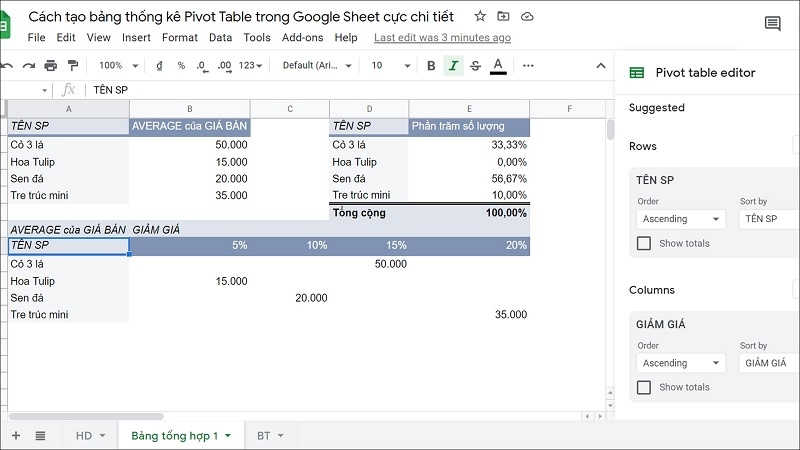The height and width of the screenshot is (450, 800).
Task: Change TÊN SP order from Ascending
Action: point(681,219)
